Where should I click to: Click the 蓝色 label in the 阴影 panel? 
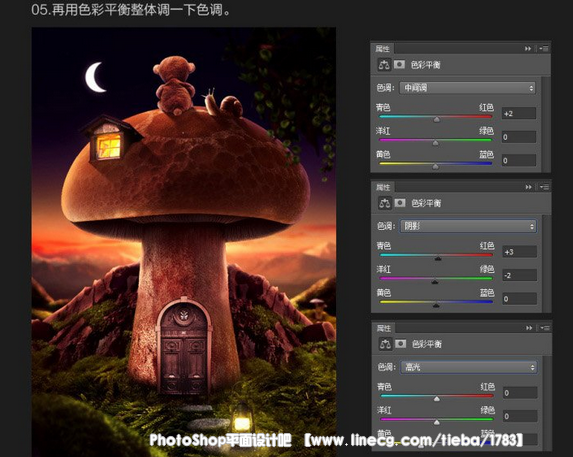tap(487, 293)
